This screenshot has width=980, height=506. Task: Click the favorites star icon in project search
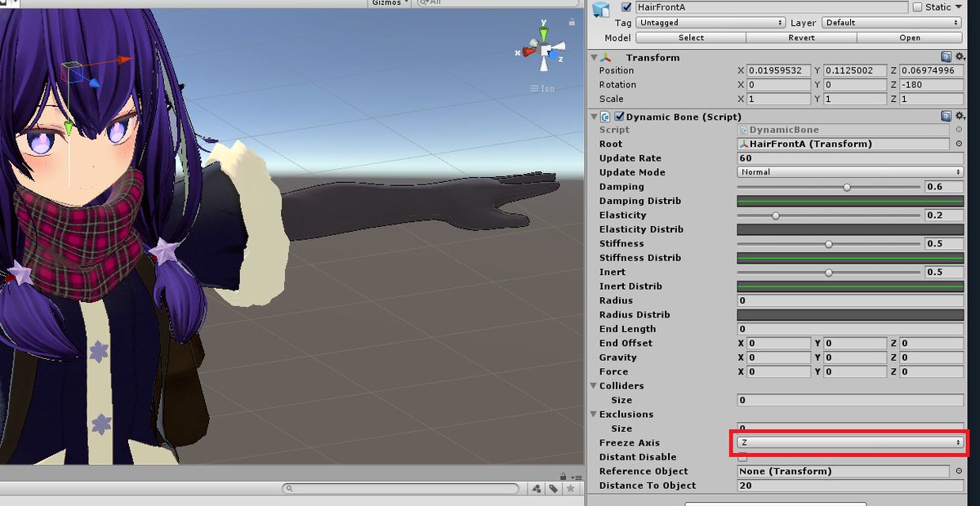(570, 489)
